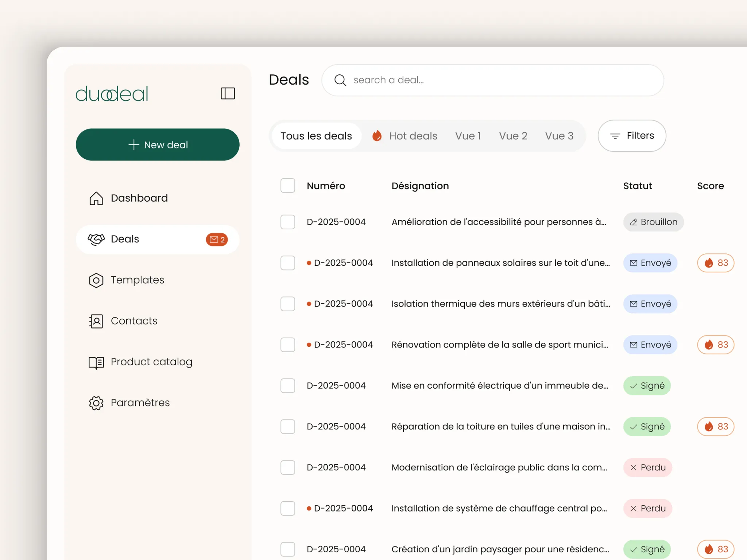Click the magnifier icon in search bar
Viewport: 747px width, 560px height.
tap(340, 80)
